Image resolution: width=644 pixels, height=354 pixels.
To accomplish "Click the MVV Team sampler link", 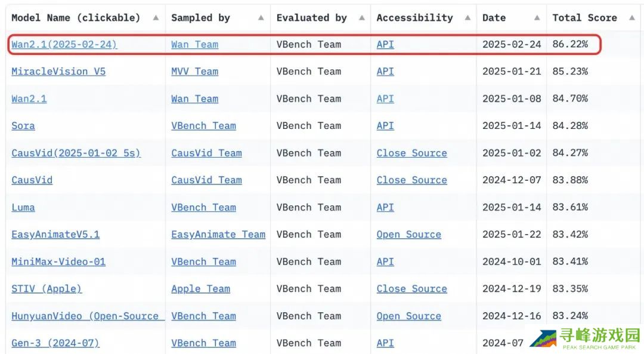I will tap(194, 72).
